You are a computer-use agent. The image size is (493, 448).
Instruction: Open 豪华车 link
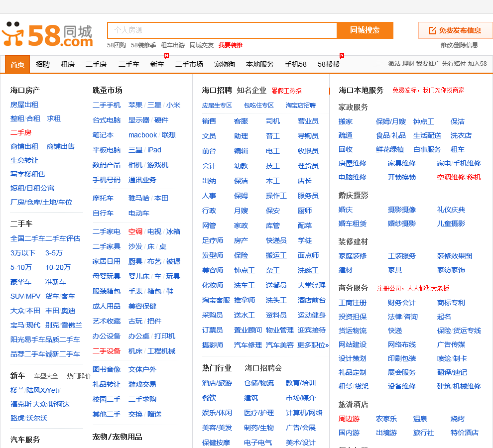click(21, 282)
